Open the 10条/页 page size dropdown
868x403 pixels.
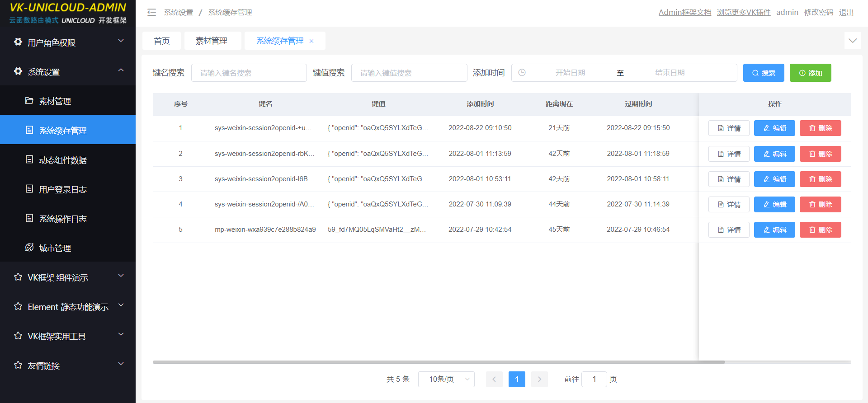(446, 379)
